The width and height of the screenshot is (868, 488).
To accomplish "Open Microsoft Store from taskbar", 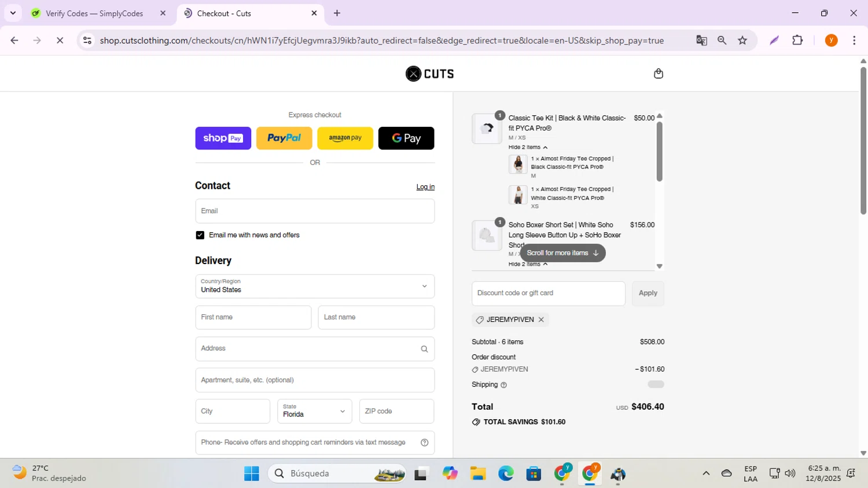I will (x=534, y=474).
